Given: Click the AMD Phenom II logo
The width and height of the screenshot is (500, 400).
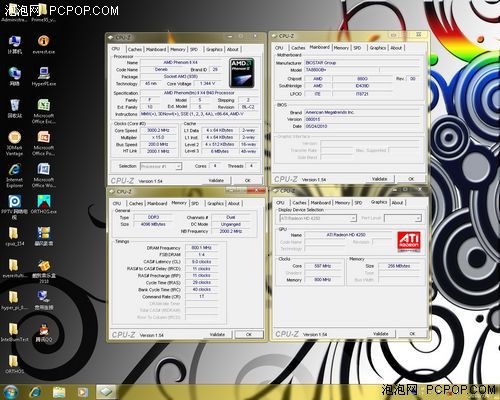Looking at the screenshot, I should (242, 73).
